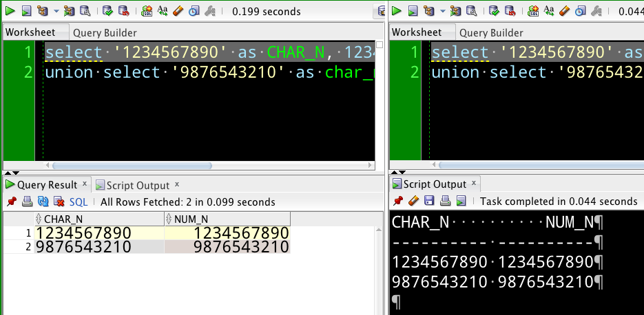
Task: Switch to Query Builder tab on left
Action: (x=105, y=32)
